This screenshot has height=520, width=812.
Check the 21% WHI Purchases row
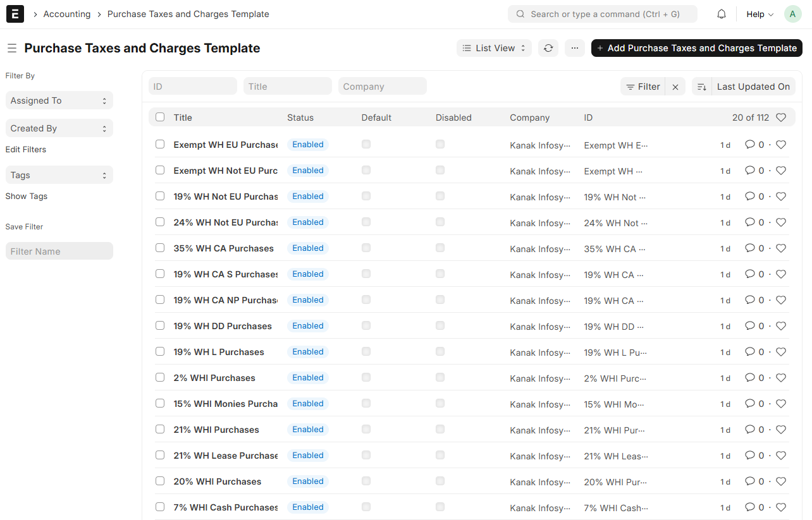click(160, 429)
